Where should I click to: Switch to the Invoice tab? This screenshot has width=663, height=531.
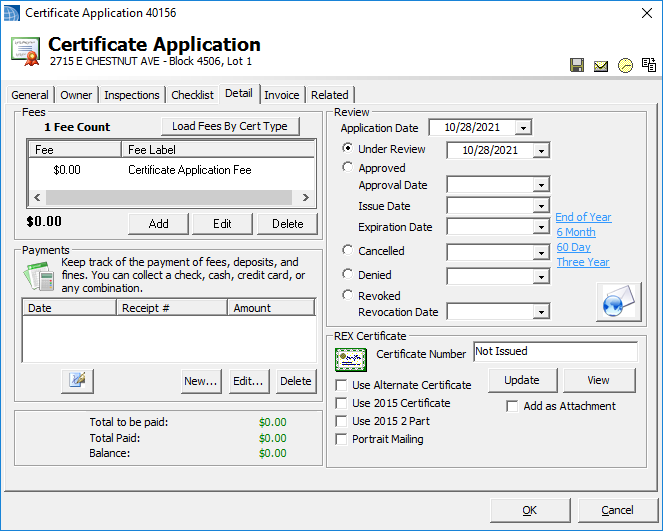282,95
